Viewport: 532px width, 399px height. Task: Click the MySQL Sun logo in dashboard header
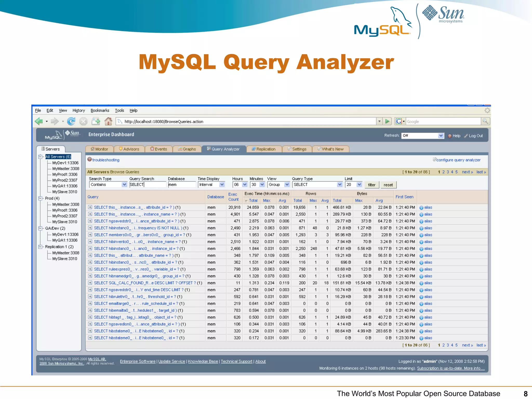coord(62,135)
